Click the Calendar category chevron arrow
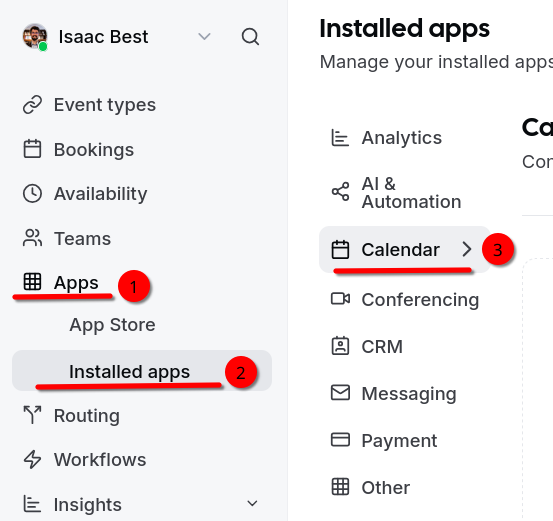The width and height of the screenshot is (553, 521). [x=467, y=249]
